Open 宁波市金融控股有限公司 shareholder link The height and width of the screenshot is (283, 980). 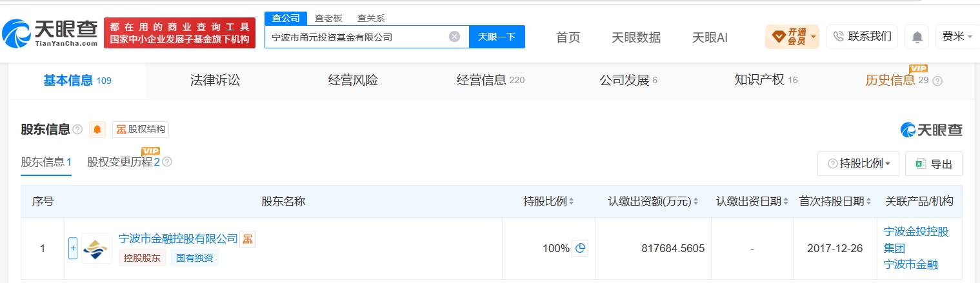(x=178, y=239)
